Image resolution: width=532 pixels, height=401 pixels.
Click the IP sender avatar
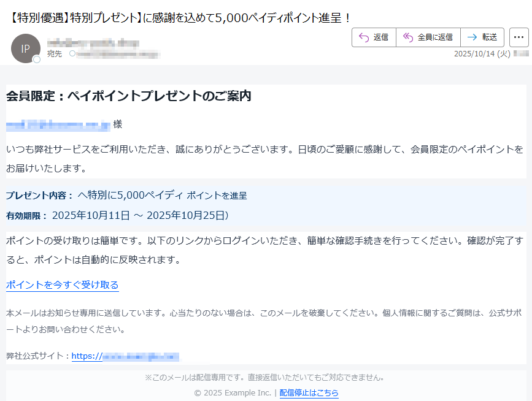[25, 48]
